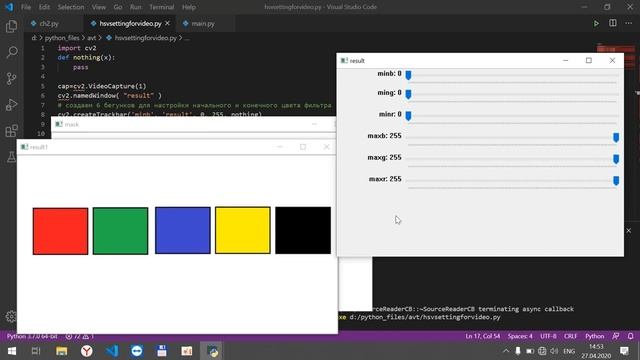Click Ln 17, Col 54 in status bar
This screenshot has width=640, height=360.
tap(482, 336)
